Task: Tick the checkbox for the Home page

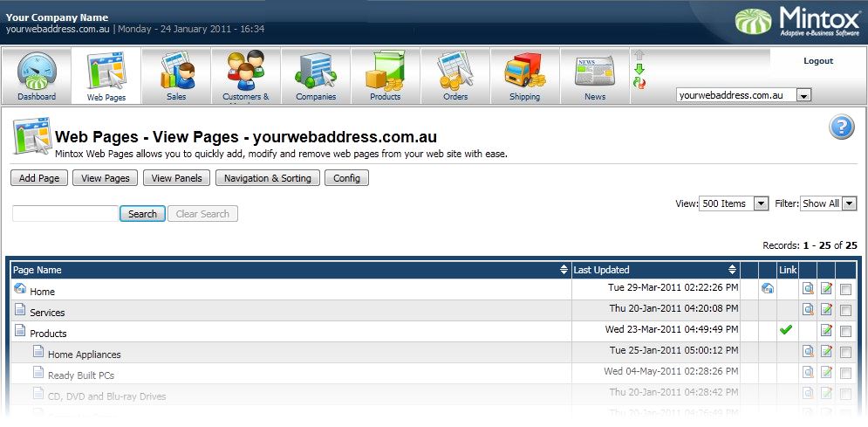Action: (x=845, y=290)
